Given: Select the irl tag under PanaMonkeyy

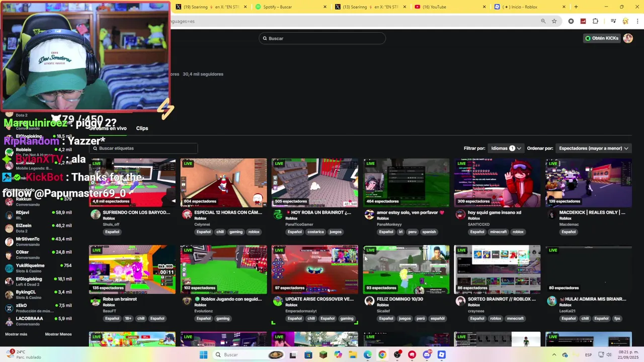Looking at the screenshot, I should pyautogui.click(x=401, y=232).
